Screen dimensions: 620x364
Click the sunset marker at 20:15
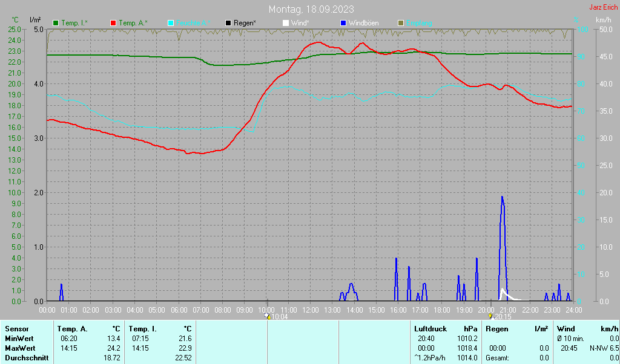[490, 316]
